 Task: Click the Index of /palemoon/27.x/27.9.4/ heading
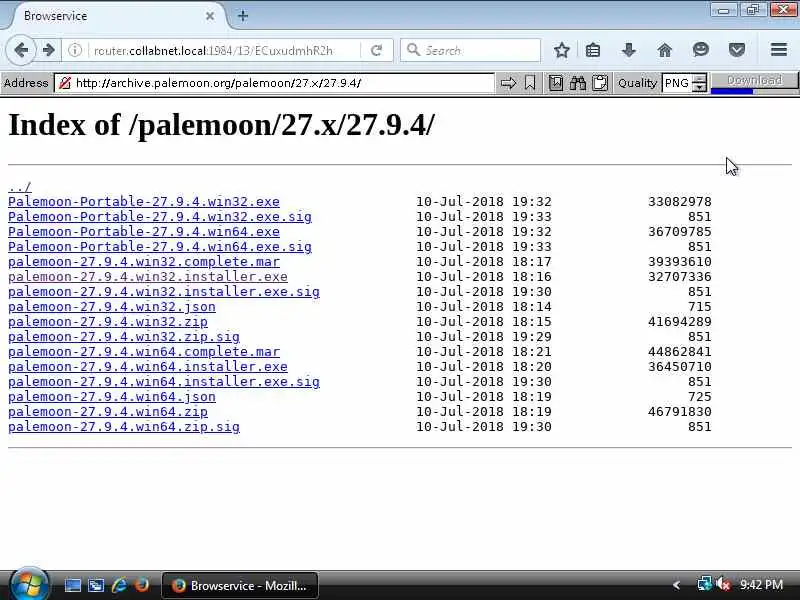[x=221, y=124]
